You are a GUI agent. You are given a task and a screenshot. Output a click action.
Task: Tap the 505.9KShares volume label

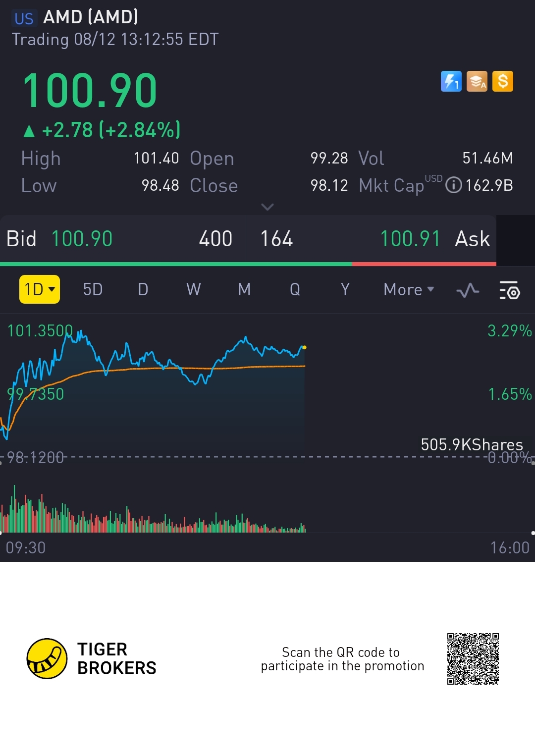click(x=472, y=444)
